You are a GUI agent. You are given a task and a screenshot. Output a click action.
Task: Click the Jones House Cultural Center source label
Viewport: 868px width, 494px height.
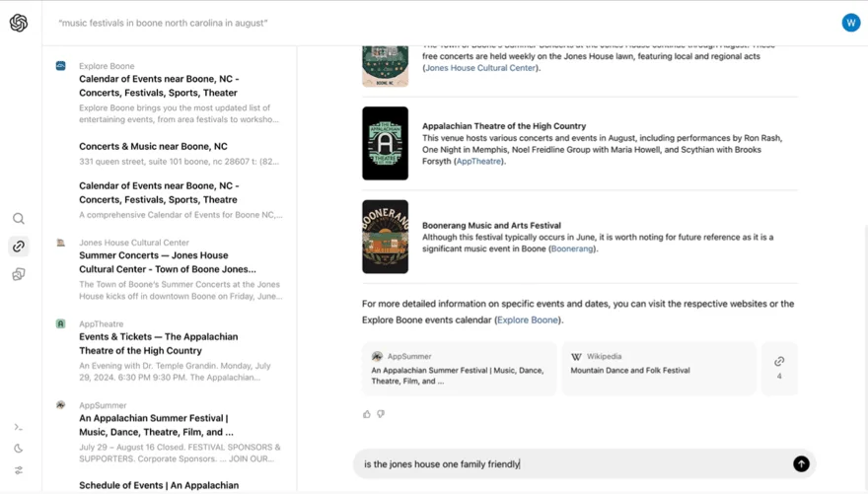(x=134, y=243)
